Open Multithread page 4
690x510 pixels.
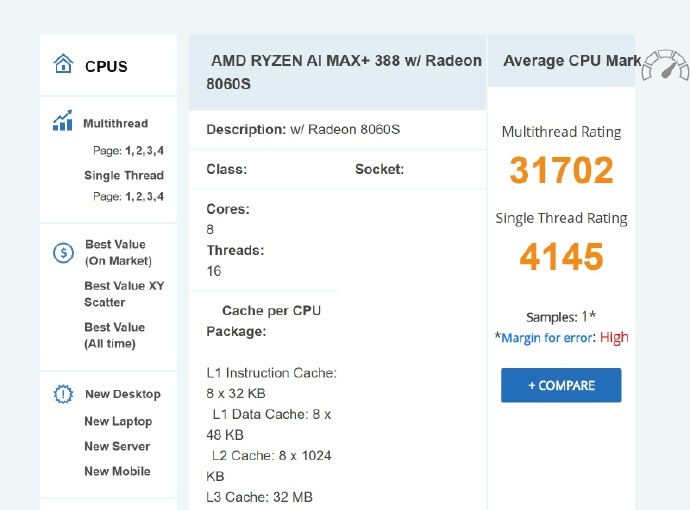coord(161,150)
